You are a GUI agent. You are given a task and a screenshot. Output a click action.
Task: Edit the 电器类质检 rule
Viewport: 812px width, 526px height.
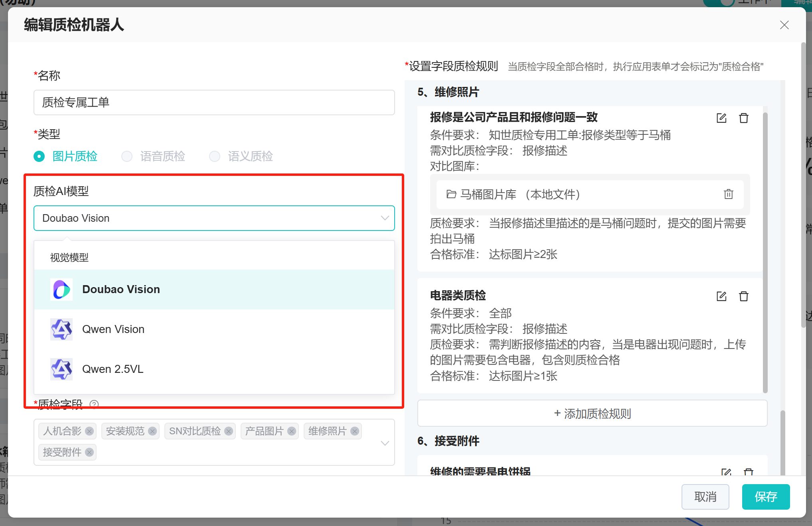tap(721, 296)
